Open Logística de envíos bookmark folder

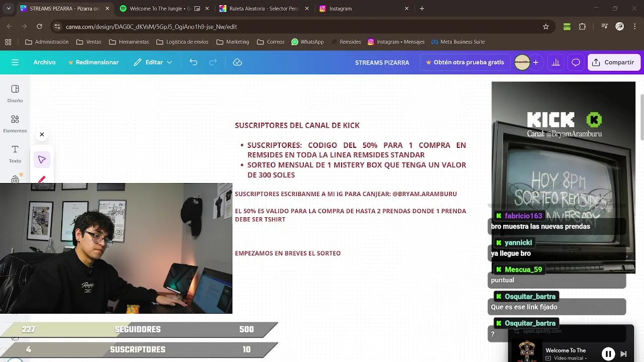[183, 42]
